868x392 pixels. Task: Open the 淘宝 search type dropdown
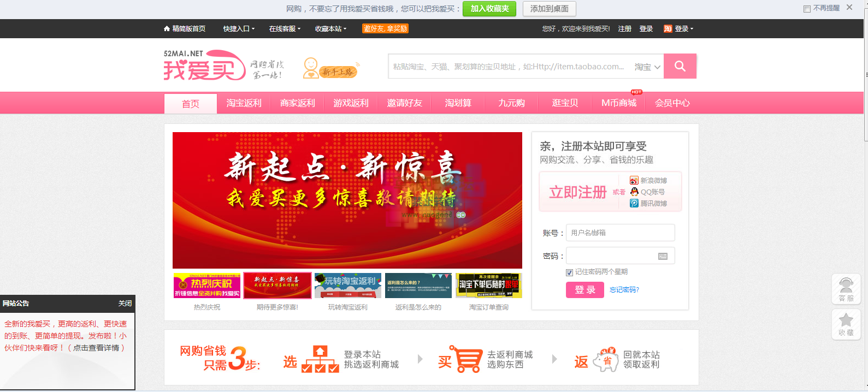(x=647, y=67)
